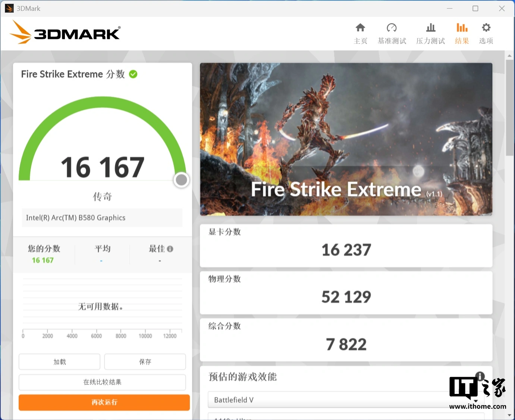Click the 3DMark title bar app icon

coord(9,8)
